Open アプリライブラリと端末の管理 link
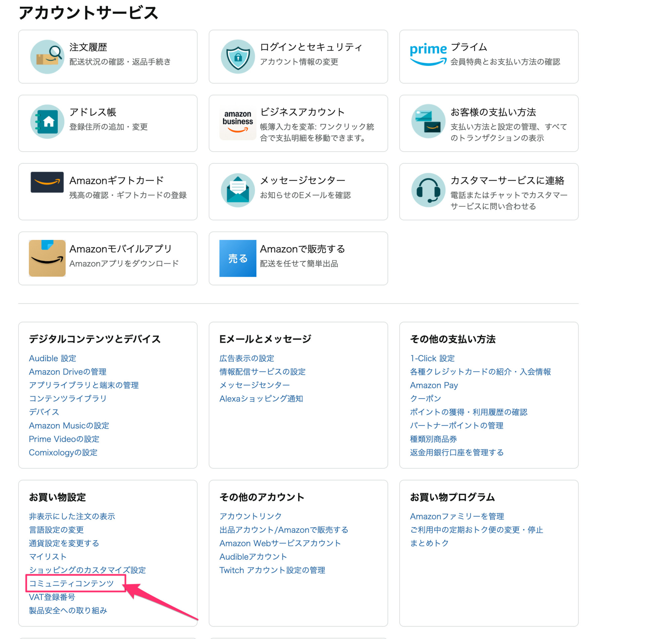Screen dimensions: 672x639 tap(84, 385)
